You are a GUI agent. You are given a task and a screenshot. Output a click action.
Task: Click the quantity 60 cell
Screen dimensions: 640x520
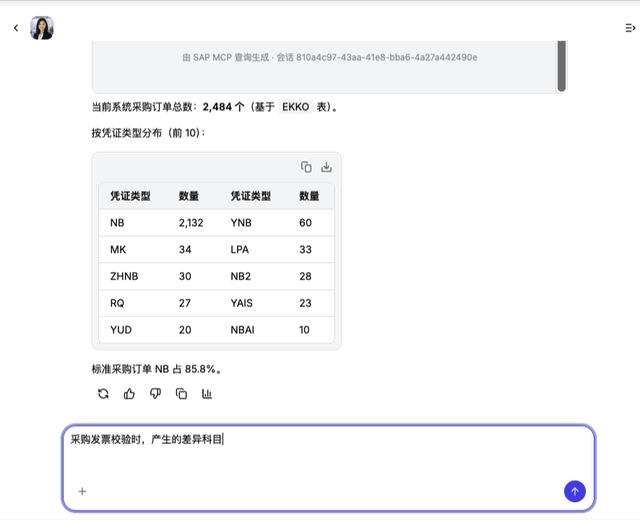(305, 223)
